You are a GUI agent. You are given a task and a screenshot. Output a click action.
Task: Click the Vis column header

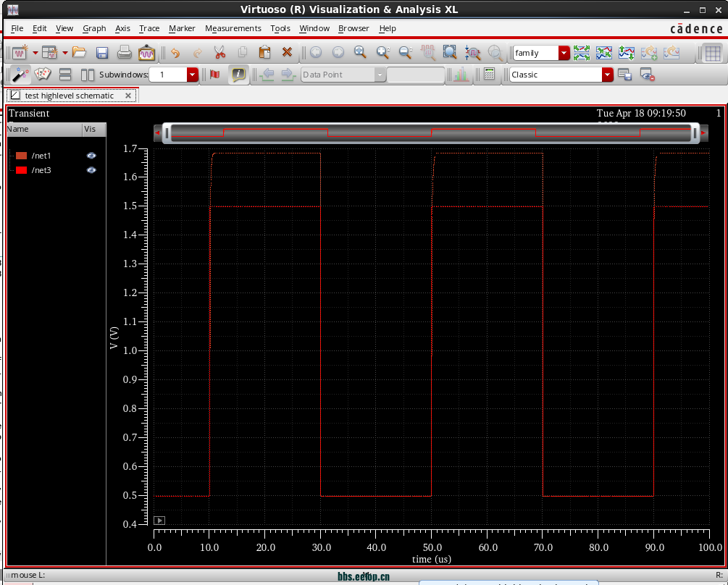click(x=94, y=130)
